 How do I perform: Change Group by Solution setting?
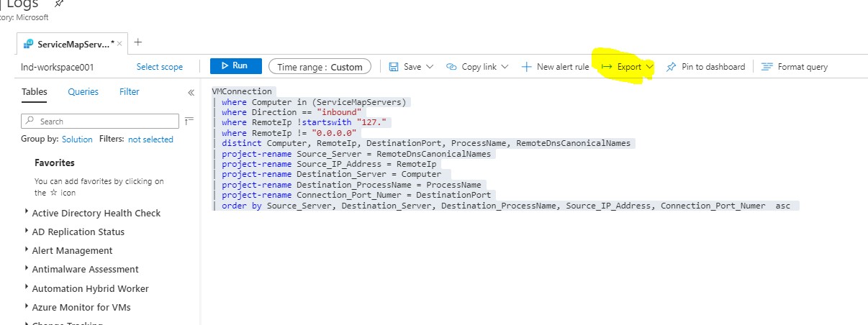77,139
